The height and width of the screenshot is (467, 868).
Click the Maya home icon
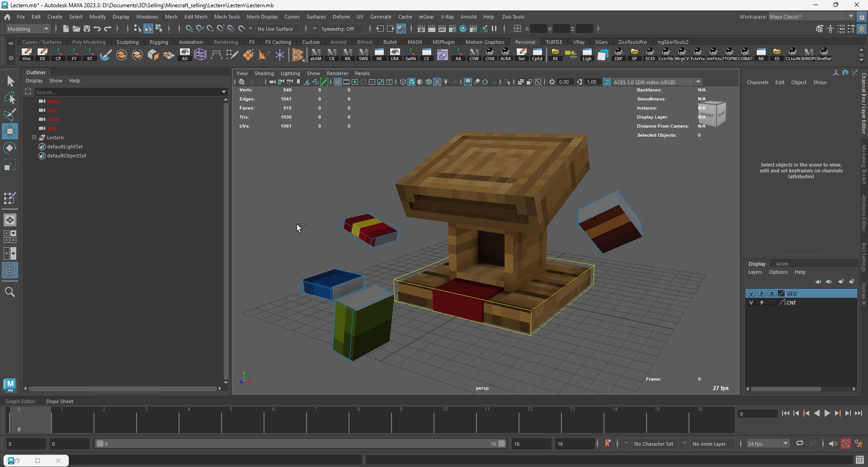pyautogui.click(x=7, y=17)
